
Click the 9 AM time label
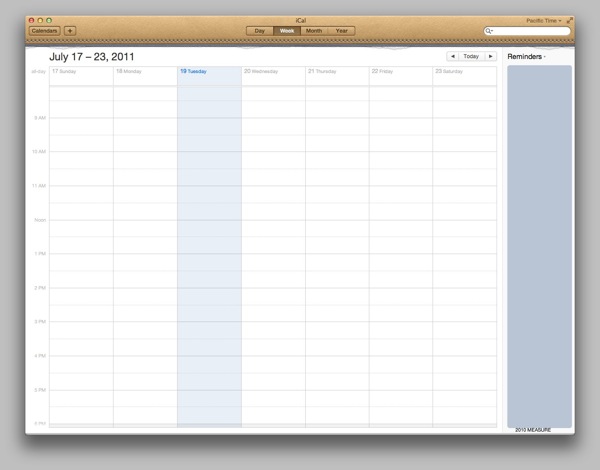(40, 118)
